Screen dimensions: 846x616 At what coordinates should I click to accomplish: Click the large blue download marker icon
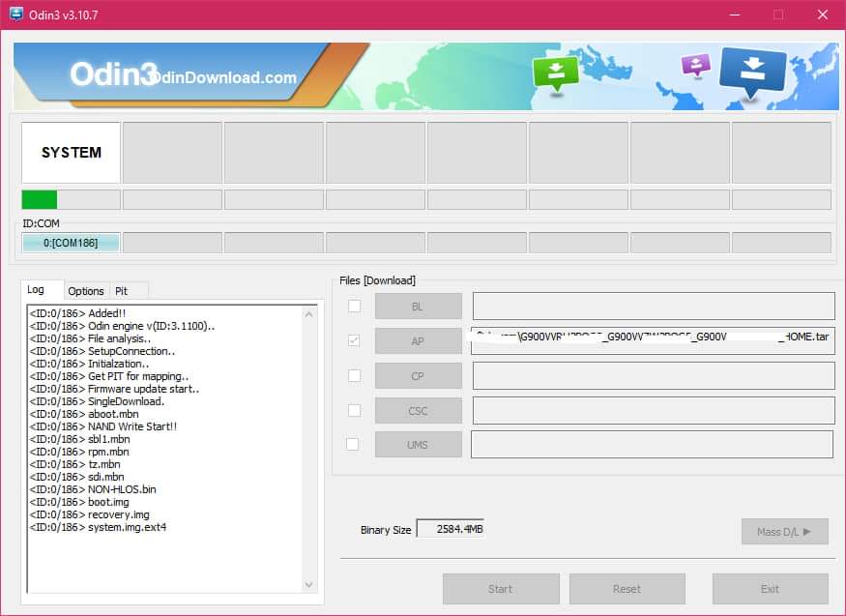tap(752, 73)
